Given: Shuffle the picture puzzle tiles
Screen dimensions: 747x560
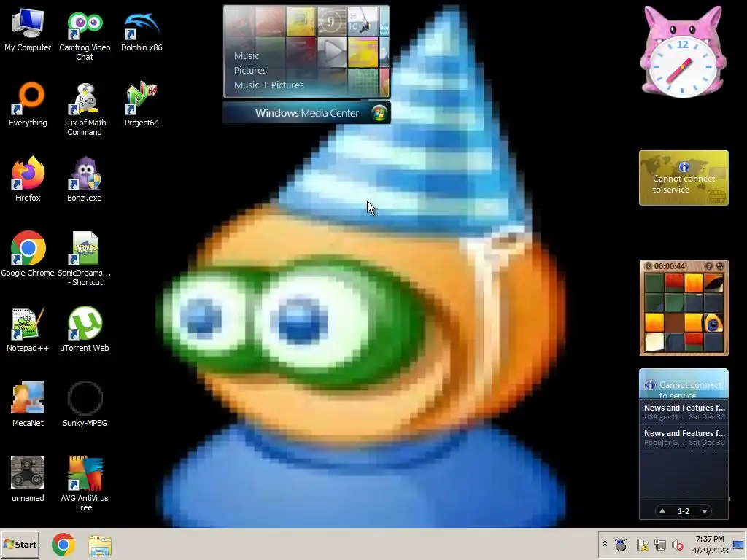Looking at the screenshot, I should coord(720,266).
